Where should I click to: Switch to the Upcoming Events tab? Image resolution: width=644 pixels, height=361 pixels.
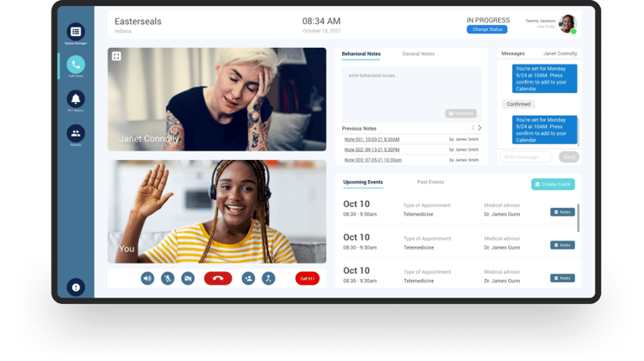click(x=363, y=182)
